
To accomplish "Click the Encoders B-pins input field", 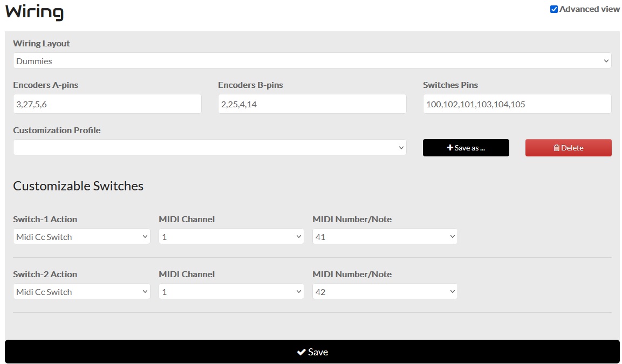I will [x=312, y=104].
